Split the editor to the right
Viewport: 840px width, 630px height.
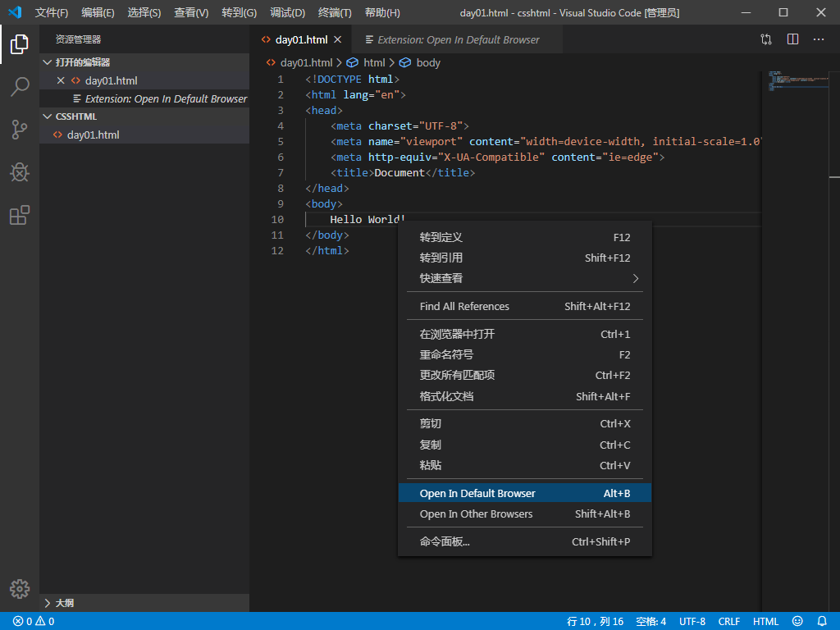pos(793,39)
